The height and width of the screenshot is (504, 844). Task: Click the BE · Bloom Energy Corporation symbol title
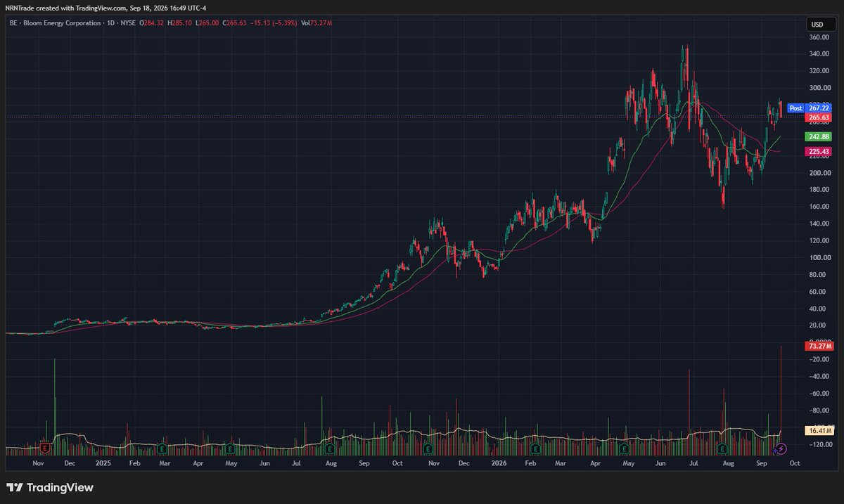click(x=55, y=23)
